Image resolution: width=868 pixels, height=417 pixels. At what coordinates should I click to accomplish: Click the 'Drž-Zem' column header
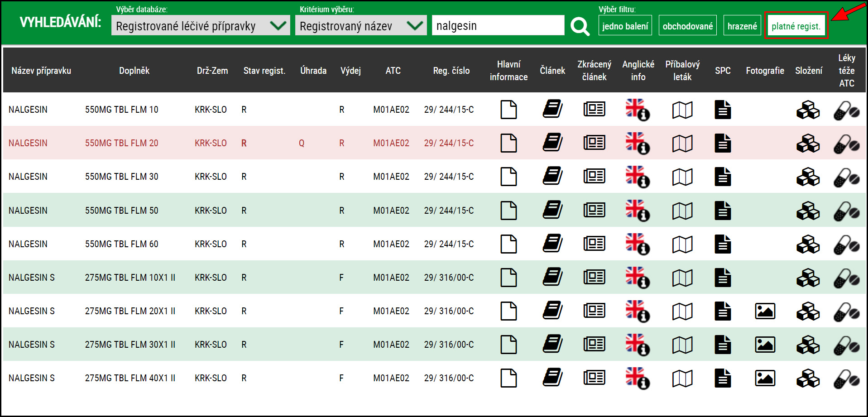(212, 71)
